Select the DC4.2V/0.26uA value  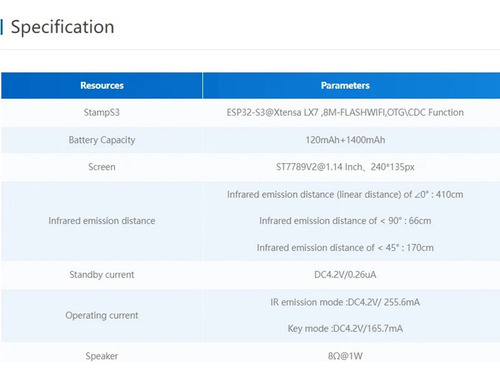pos(345,275)
